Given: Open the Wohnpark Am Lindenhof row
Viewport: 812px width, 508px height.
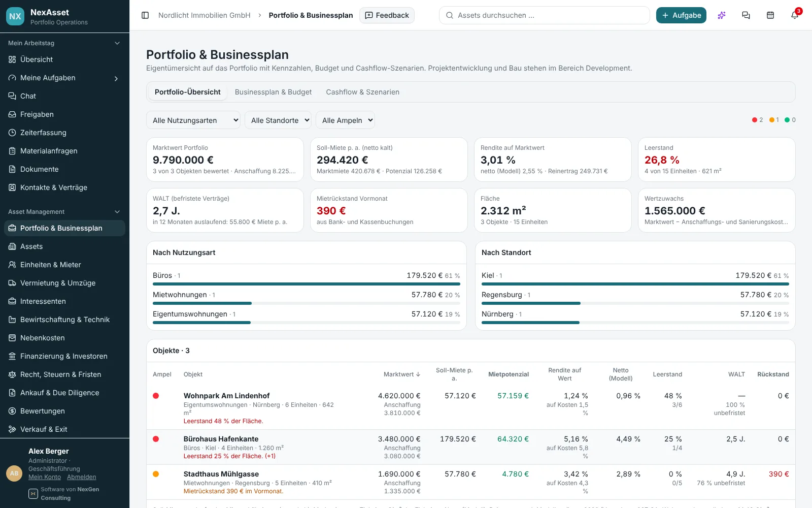Looking at the screenshot, I should 471,408.
